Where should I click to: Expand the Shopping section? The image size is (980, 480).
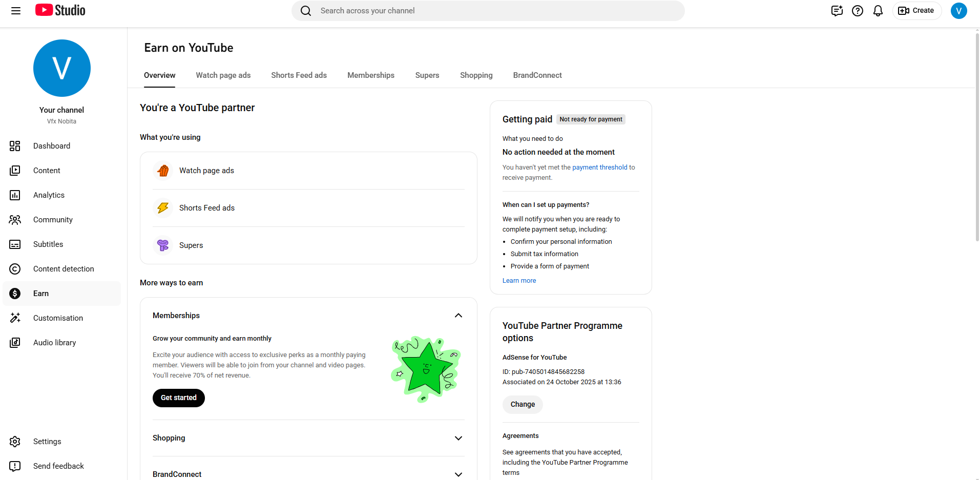(458, 438)
